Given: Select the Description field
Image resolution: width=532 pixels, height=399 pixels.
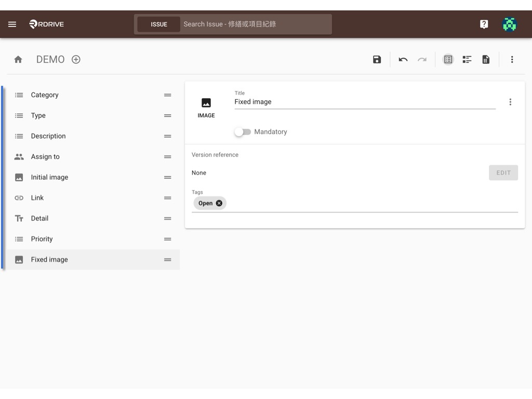Looking at the screenshot, I should point(93,137).
